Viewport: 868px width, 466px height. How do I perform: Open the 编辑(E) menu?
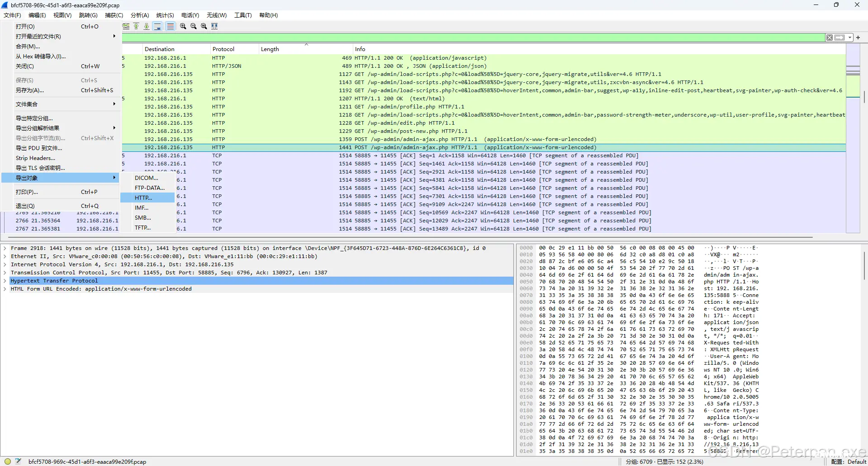(37, 15)
